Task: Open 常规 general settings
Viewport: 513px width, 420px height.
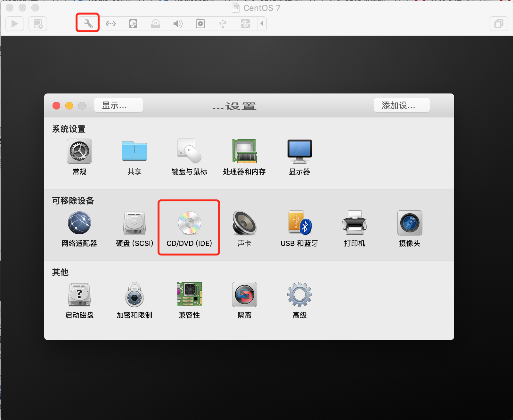Action: 79,157
